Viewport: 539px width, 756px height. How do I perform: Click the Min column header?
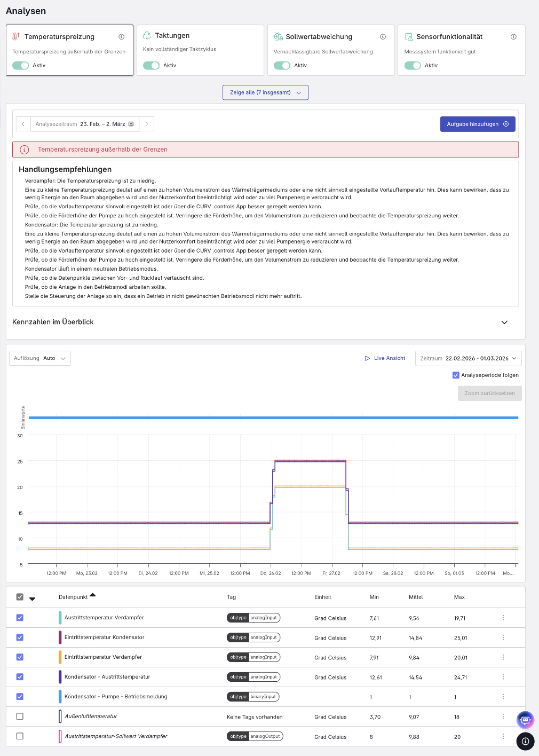[x=374, y=597]
